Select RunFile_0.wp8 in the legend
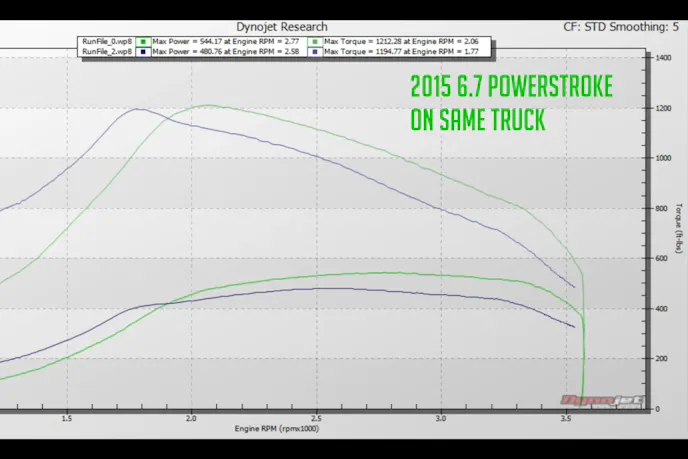 click(x=106, y=42)
